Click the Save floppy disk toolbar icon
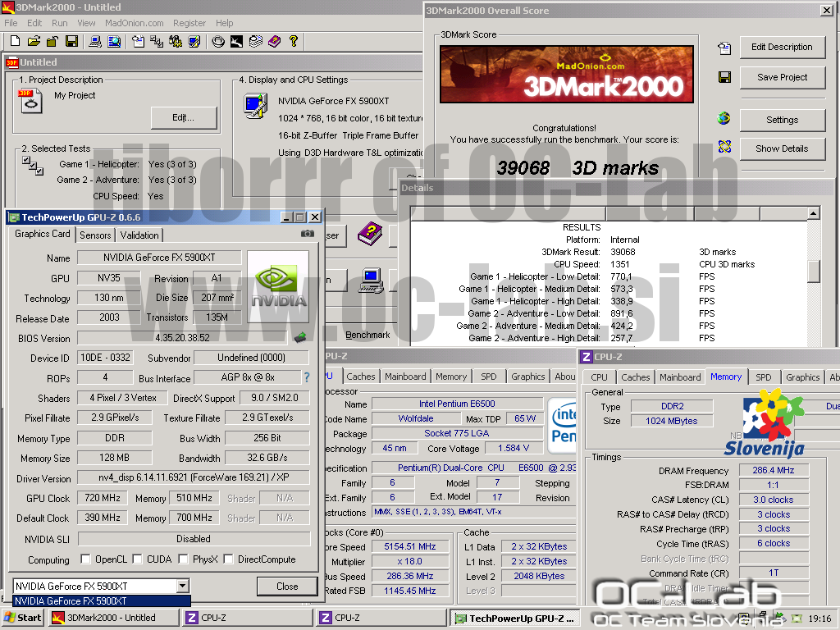Screen dimensions: 840x630 pyautogui.click(x=72, y=41)
